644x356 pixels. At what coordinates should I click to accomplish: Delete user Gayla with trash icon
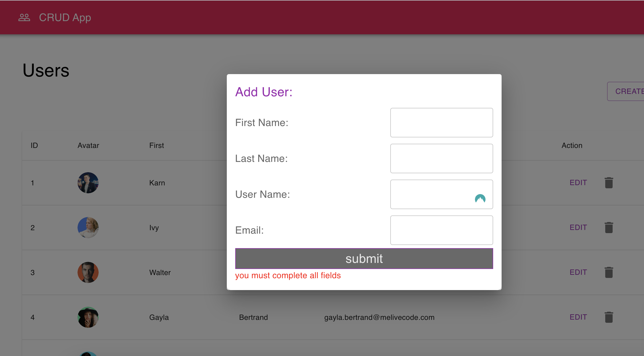point(609,317)
